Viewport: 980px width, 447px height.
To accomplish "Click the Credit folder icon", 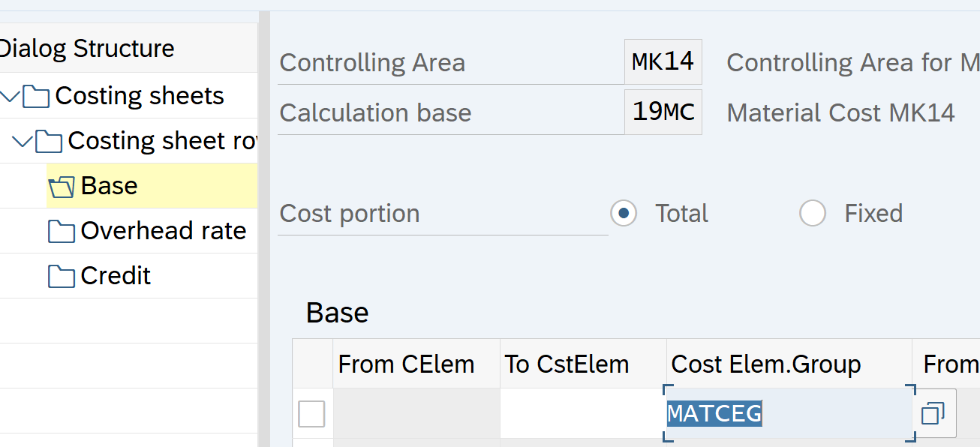I will [62, 276].
